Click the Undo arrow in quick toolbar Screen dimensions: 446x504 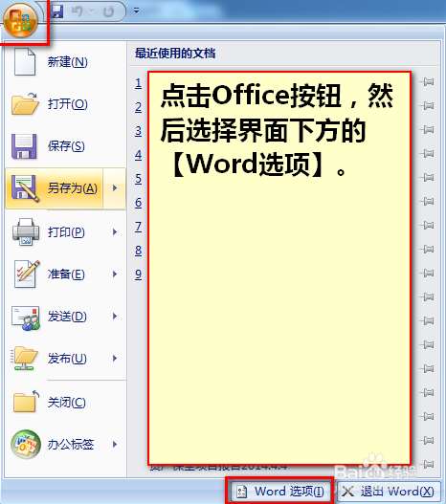(x=78, y=11)
